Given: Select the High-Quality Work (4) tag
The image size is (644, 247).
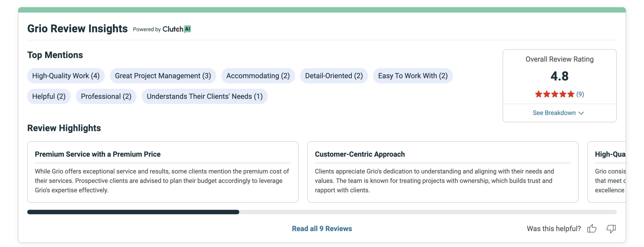Looking at the screenshot, I should pos(66,76).
